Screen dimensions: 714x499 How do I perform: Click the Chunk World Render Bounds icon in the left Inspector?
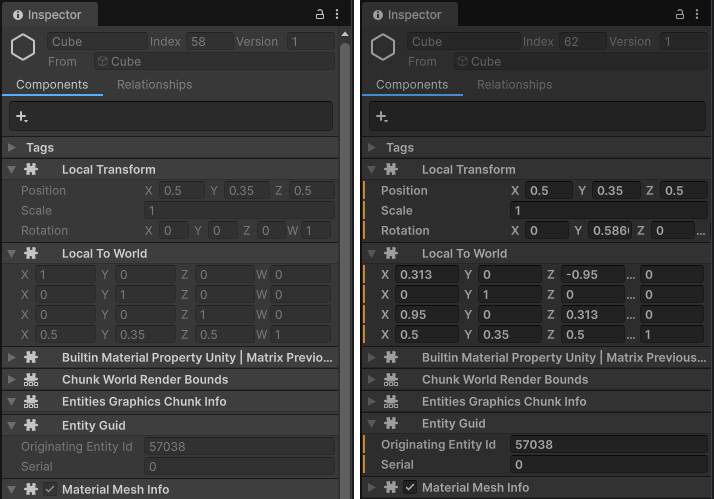[31, 379]
